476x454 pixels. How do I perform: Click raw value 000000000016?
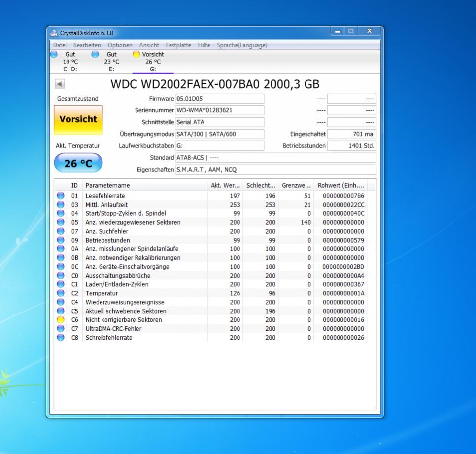pos(343,320)
